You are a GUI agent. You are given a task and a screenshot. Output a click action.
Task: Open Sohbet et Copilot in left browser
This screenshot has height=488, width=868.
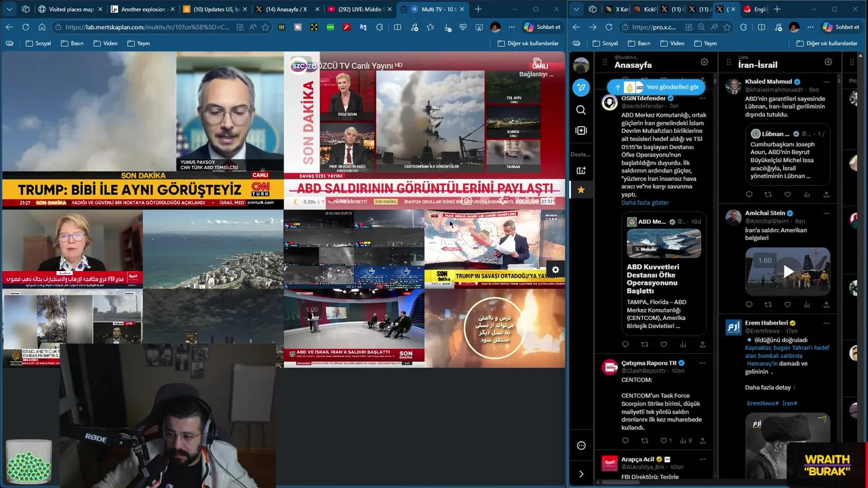(x=543, y=27)
